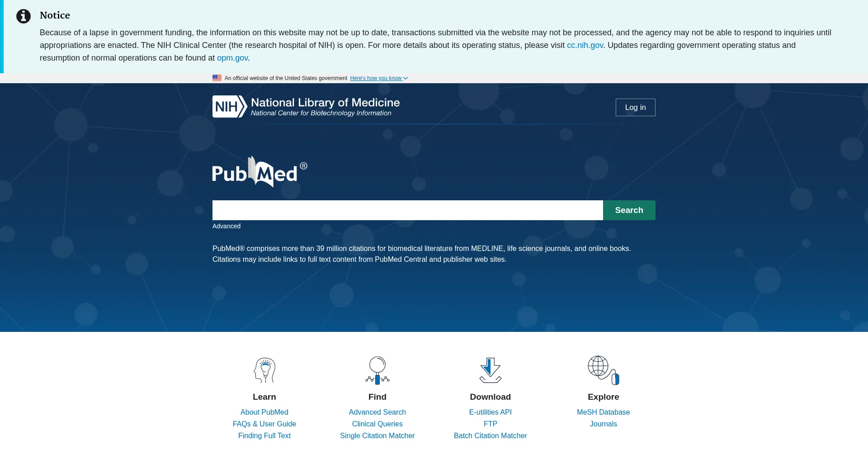Open the E-utilities API link
Viewport: 868px width, 449px height.
tap(491, 412)
